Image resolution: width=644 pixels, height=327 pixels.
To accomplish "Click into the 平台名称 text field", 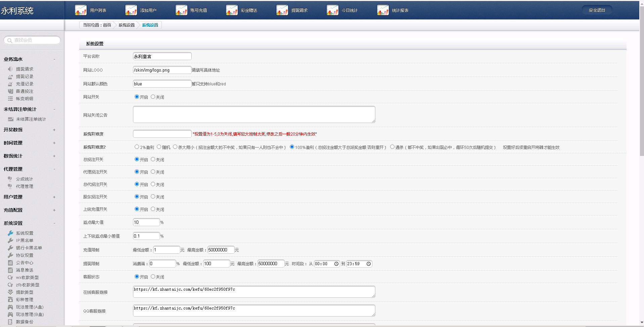I will pyautogui.click(x=162, y=56).
